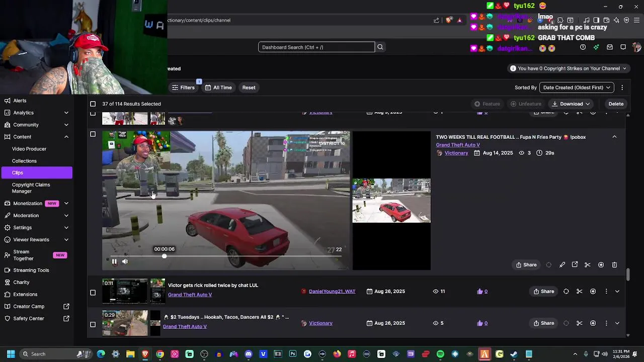This screenshot has width=644, height=362.
Task: Toggle checkbox for TWO WEEKS TILL REAL FOOTBALL clip
Action: 93,134
